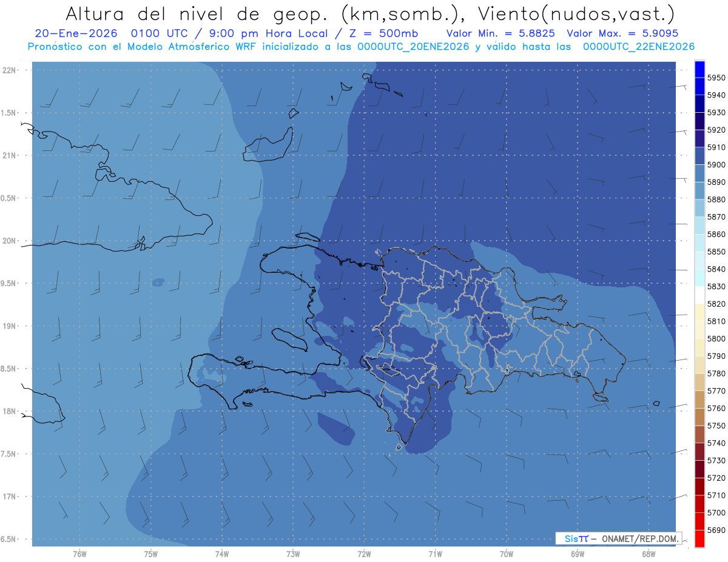Click the colorbar label '5750'
This screenshot has width=728, height=562.
point(716,426)
